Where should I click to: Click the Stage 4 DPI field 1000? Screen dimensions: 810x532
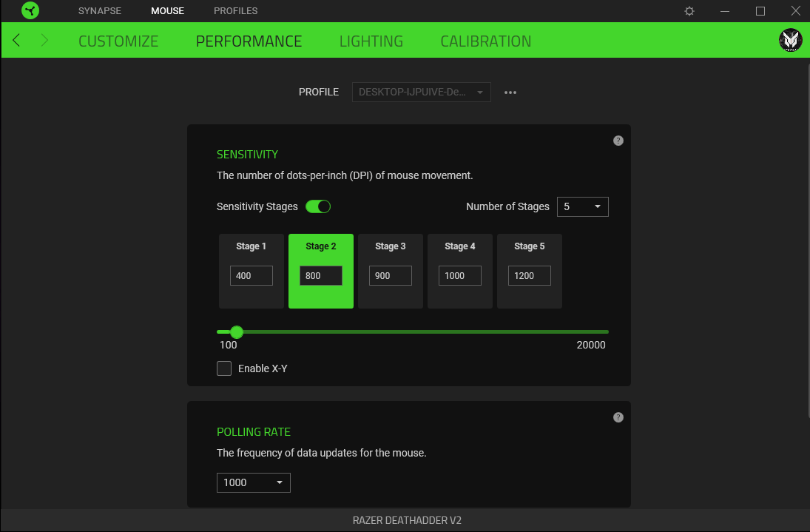[x=460, y=276]
